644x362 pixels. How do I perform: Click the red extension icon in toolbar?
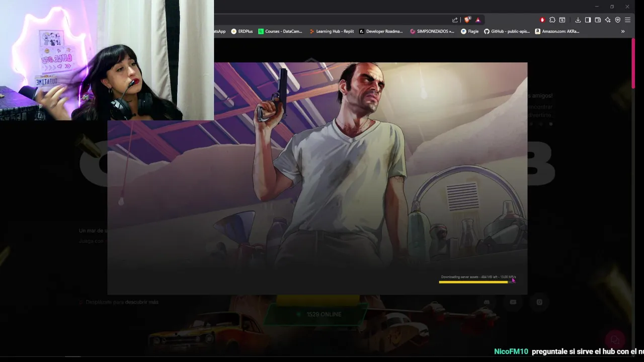(x=542, y=20)
